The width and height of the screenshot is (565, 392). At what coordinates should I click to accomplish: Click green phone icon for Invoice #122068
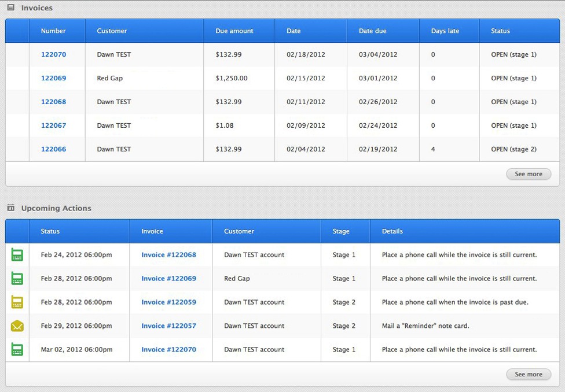(x=17, y=255)
